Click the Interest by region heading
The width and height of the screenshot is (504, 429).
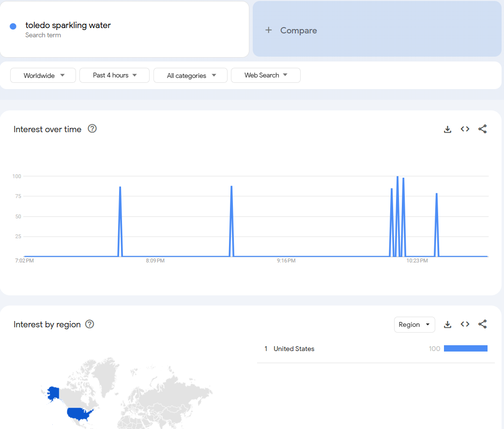tap(47, 324)
